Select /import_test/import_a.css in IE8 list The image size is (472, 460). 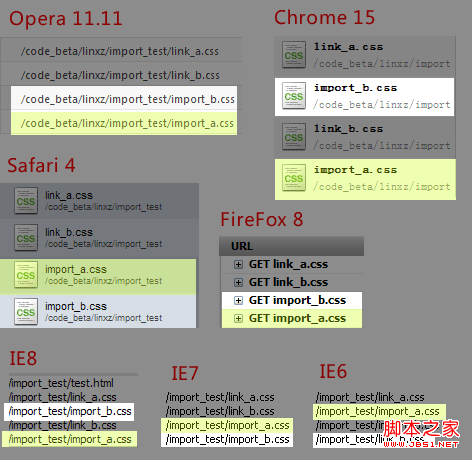tap(70, 439)
